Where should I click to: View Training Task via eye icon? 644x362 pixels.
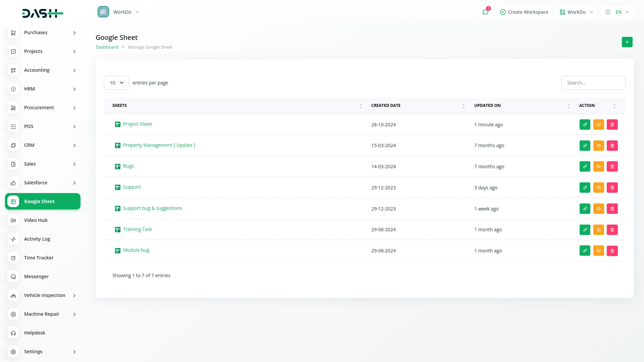click(599, 230)
